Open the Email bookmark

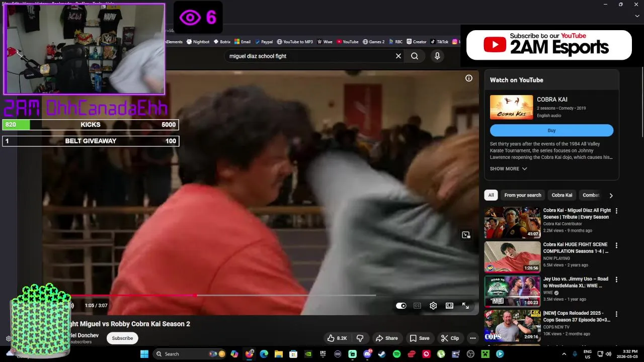(243, 42)
